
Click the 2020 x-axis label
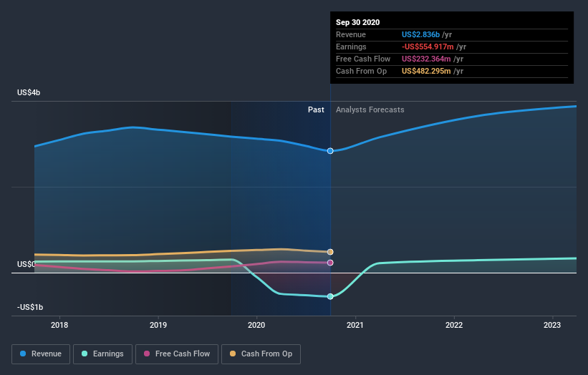pos(256,325)
